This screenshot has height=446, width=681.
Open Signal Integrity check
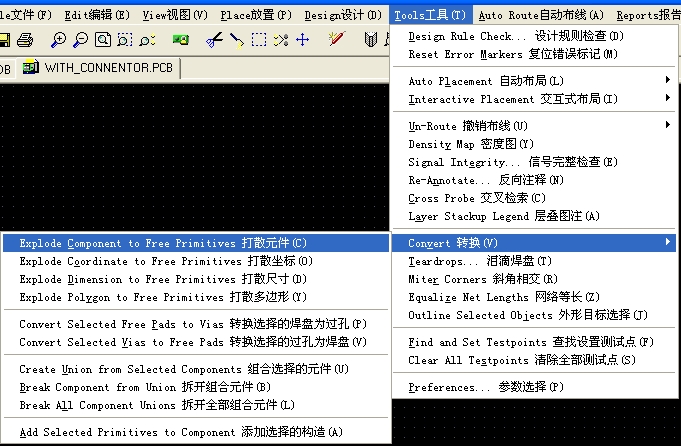tap(534, 162)
